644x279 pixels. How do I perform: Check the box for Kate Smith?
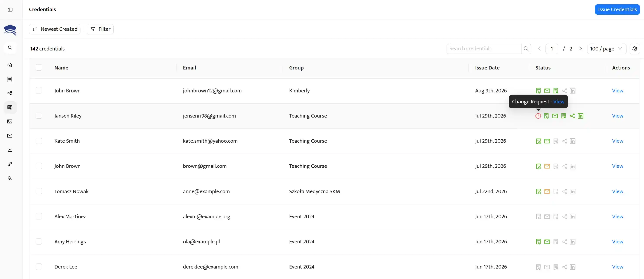(x=39, y=141)
